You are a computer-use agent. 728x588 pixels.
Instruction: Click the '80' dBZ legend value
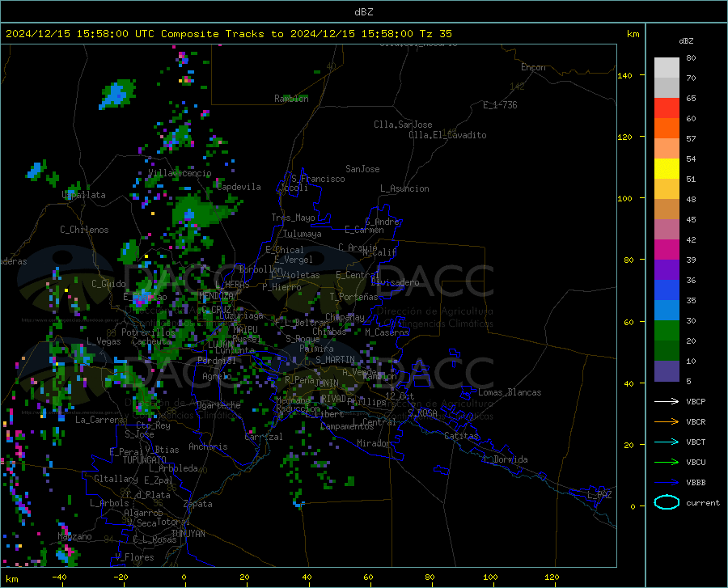pyautogui.click(x=691, y=58)
